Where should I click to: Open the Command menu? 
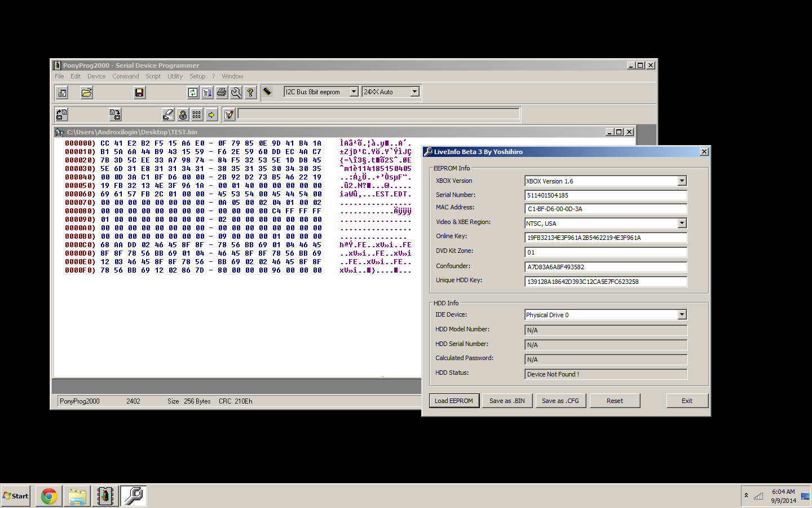click(125, 76)
